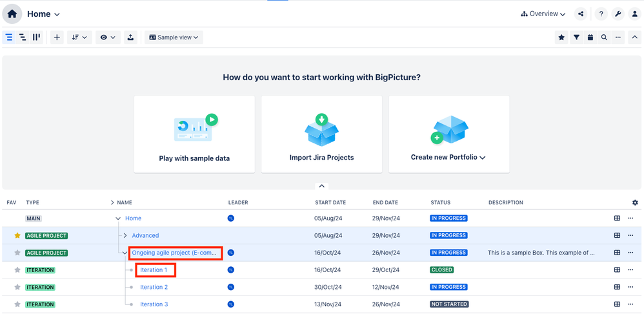
Task: Open grid icon in Advanced row
Action: [x=617, y=236]
